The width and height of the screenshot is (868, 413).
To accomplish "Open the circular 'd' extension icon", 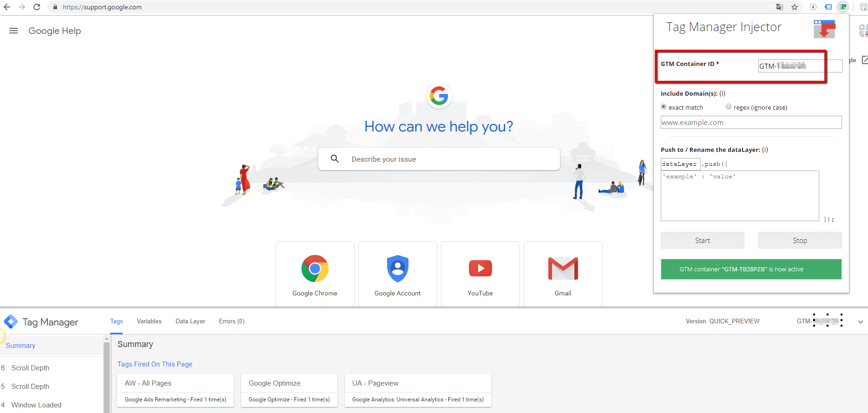I will point(813,7).
